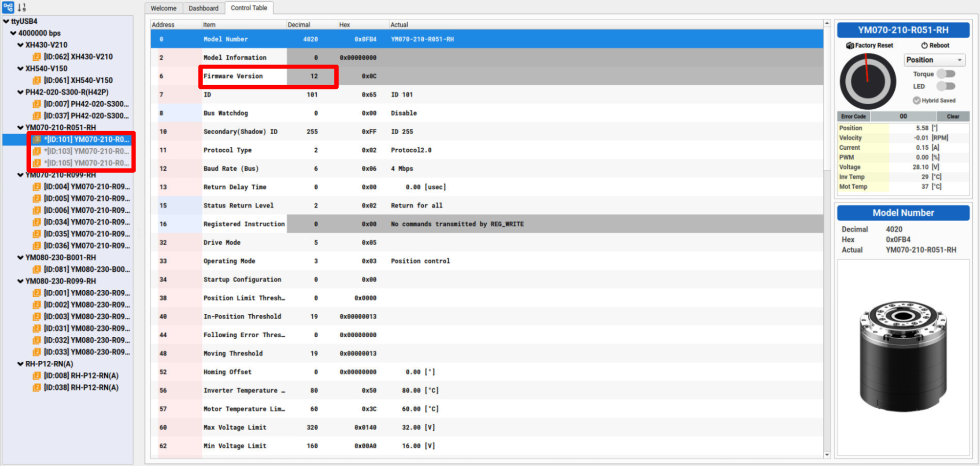Click icon of ID:004 YM070-210-R09

click(37, 186)
